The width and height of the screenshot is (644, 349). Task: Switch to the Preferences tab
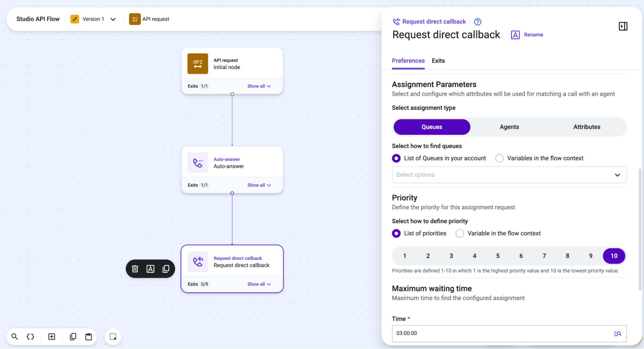408,61
